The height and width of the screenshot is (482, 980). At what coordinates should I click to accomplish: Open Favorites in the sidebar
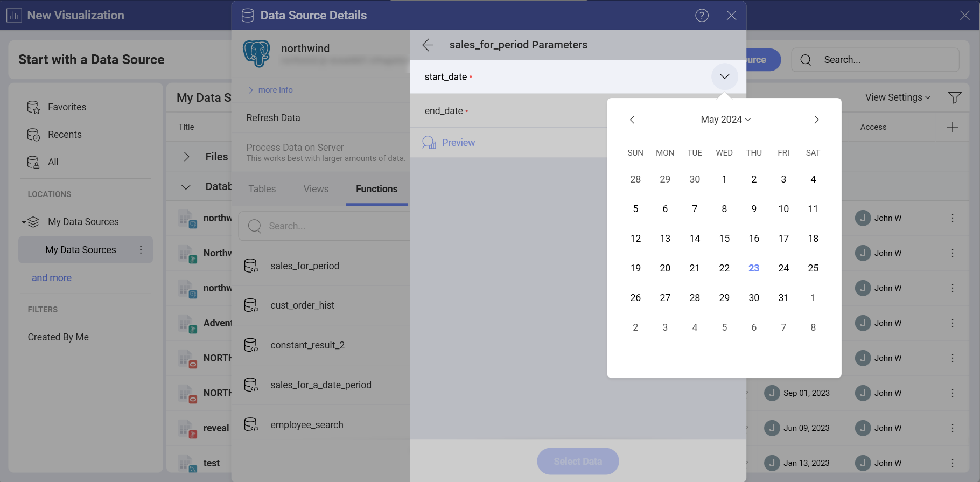67,107
